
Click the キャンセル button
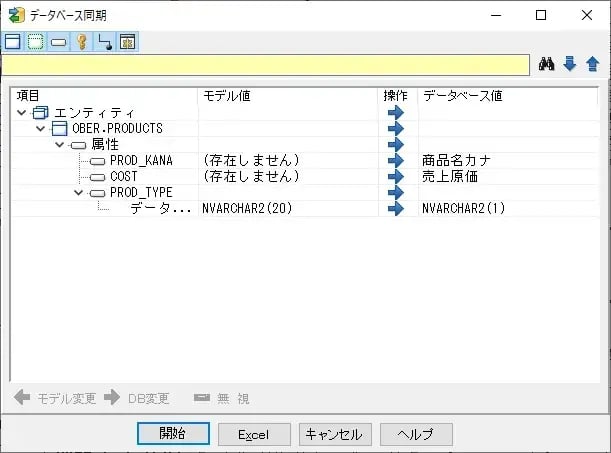click(335, 434)
